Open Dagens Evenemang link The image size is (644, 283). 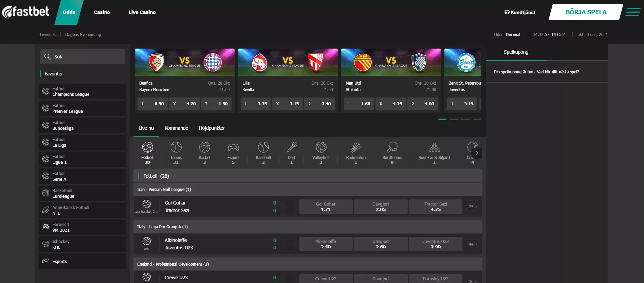tap(83, 35)
